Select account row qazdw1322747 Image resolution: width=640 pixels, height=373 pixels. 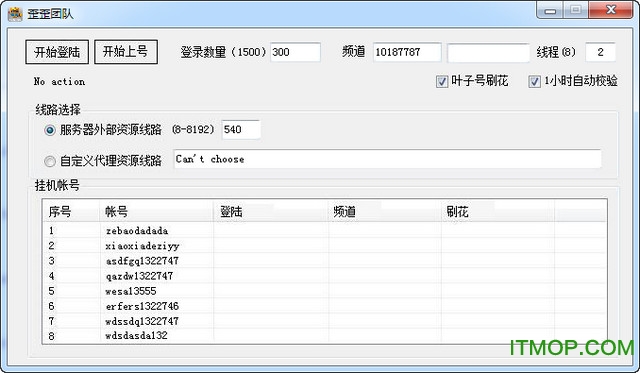pos(324,276)
